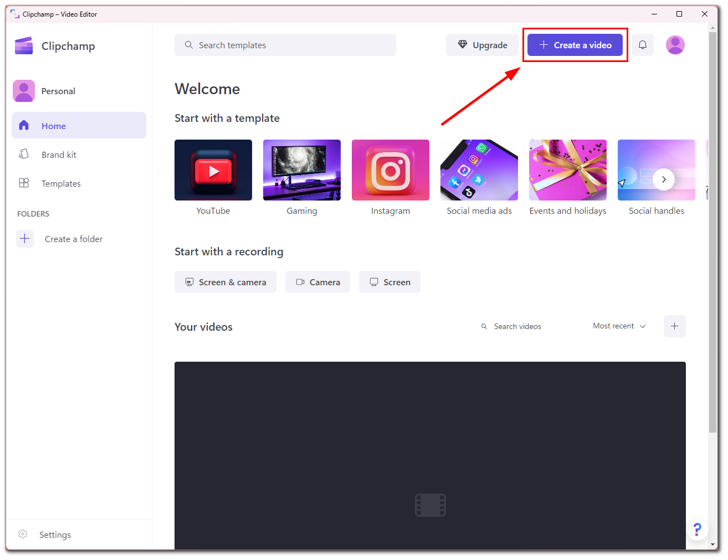Choose the Gaming template thumbnail
Viewport: 728px width, 560px height.
click(302, 170)
